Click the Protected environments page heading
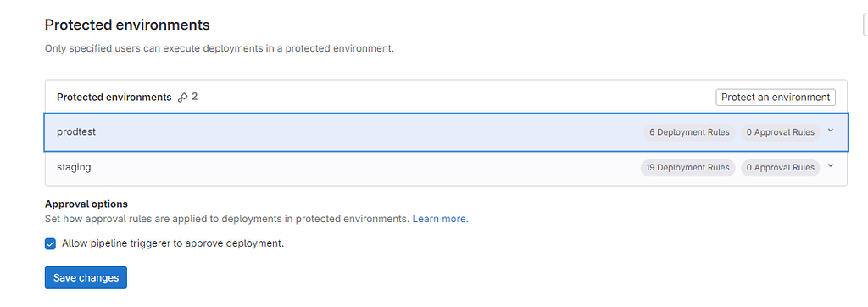The image size is (868, 307). click(127, 25)
